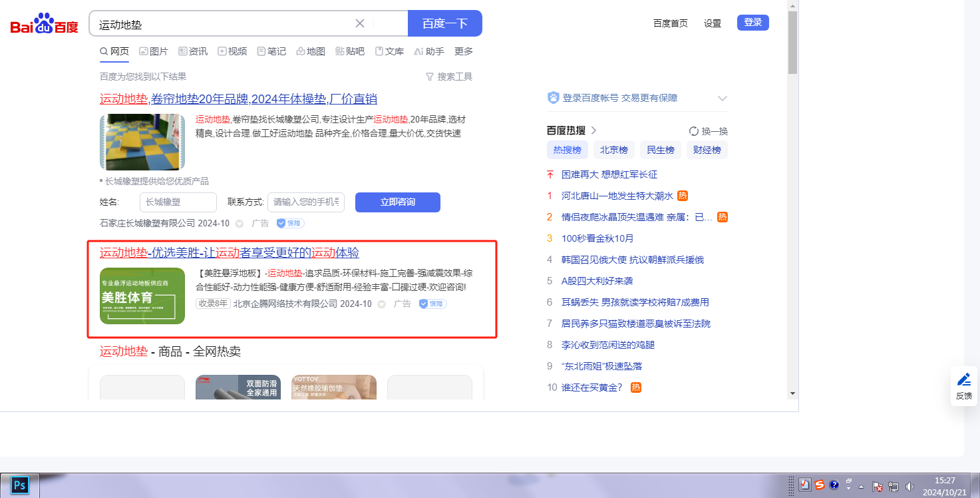
Task: Click the blue-yellow floor mat thumbnail
Action: click(x=142, y=142)
